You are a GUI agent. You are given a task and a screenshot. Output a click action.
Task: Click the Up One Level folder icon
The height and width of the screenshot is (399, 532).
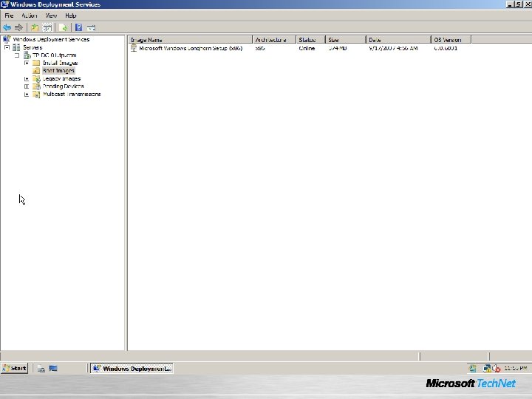pos(35,27)
